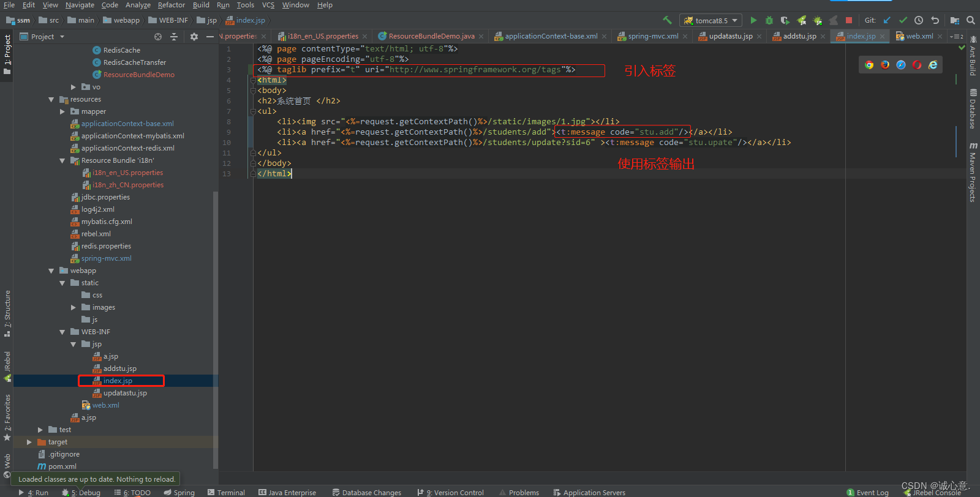The height and width of the screenshot is (497, 980).
Task: Expand the target folder
Action: (x=29, y=442)
